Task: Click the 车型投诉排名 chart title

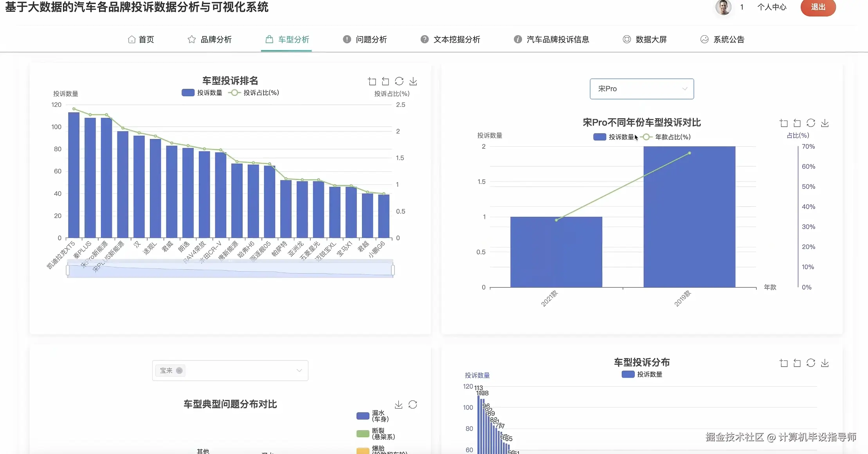Action: (x=230, y=81)
